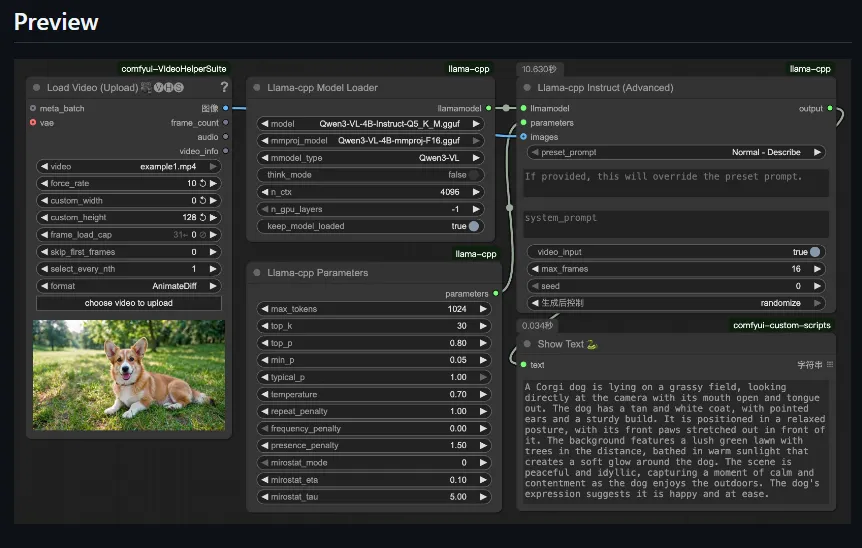Click the output socket on Instruct node
The image size is (862, 548).
click(830, 108)
